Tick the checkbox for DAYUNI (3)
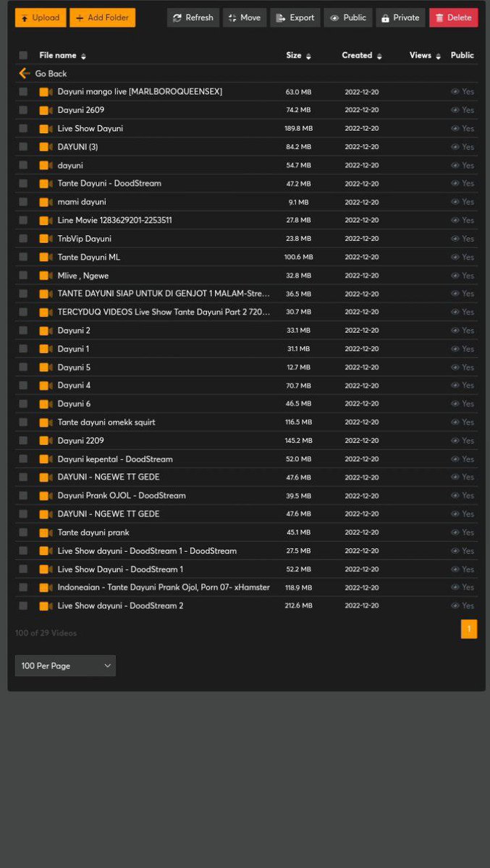 23,147
